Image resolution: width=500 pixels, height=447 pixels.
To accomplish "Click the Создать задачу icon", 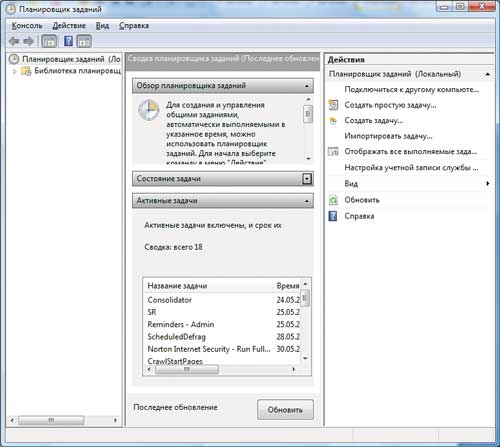I will pos(333,121).
